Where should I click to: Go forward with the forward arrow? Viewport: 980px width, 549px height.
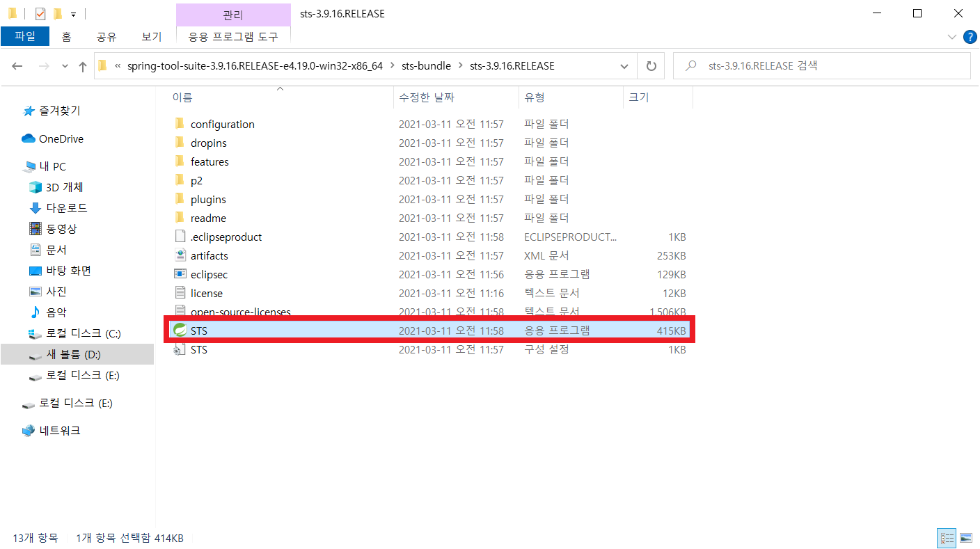pyautogui.click(x=43, y=66)
